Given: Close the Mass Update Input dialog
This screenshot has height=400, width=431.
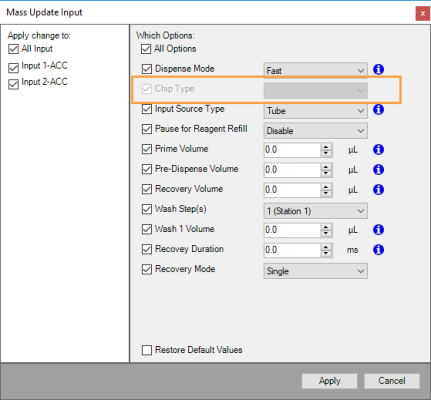Looking at the screenshot, I should 422,14.
